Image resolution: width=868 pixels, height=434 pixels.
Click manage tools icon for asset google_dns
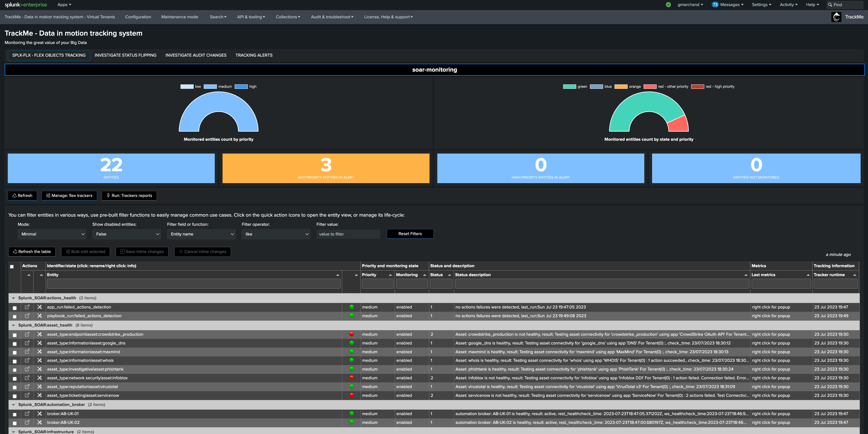pos(39,343)
